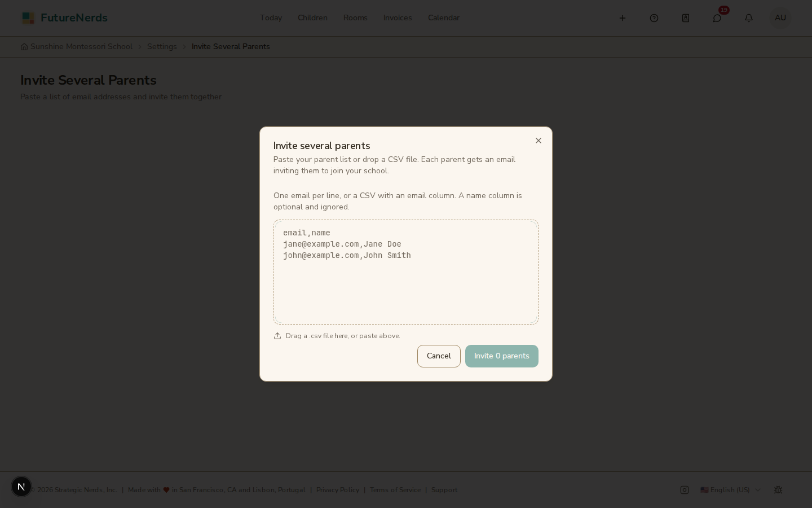Click Sunshine Montessori School breadcrumb
The image size is (812, 508).
[81, 47]
